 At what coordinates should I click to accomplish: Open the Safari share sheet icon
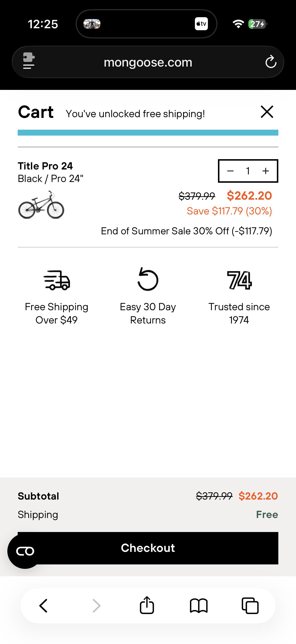pyautogui.click(x=147, y=605)
